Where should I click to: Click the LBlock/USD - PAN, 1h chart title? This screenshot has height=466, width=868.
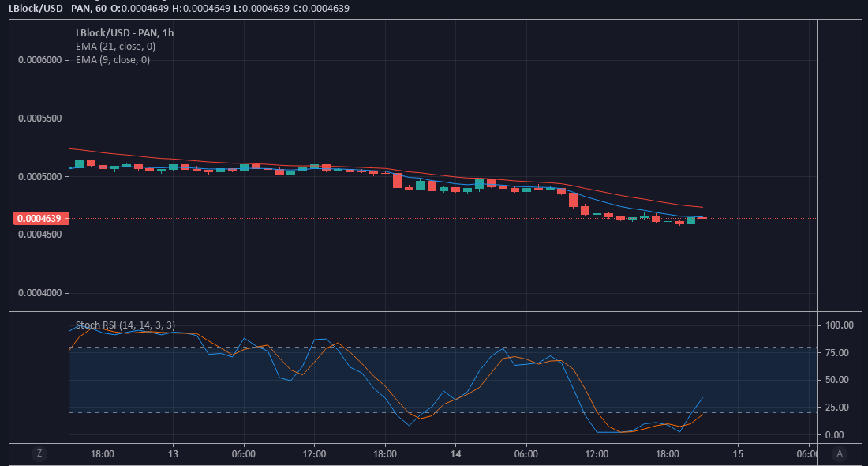pos(125,32)
